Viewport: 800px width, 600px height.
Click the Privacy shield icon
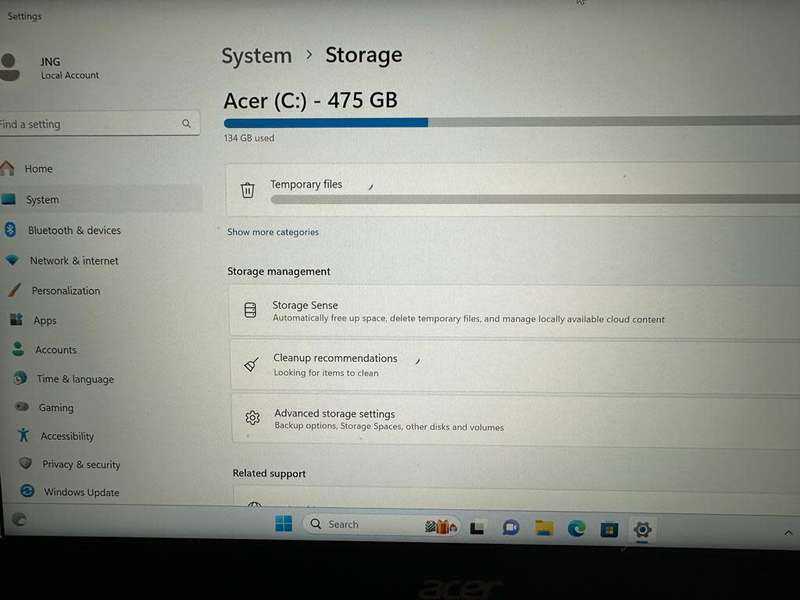coord(25,463)
